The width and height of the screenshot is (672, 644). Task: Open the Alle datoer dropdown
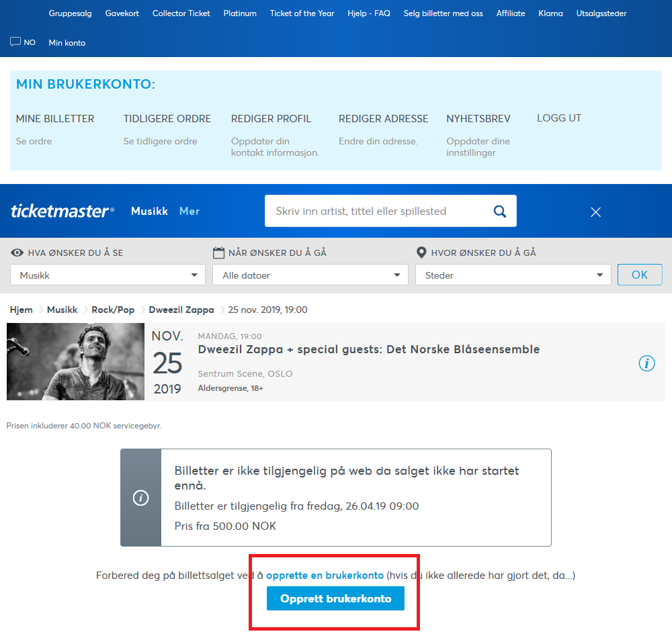(310, 275)
